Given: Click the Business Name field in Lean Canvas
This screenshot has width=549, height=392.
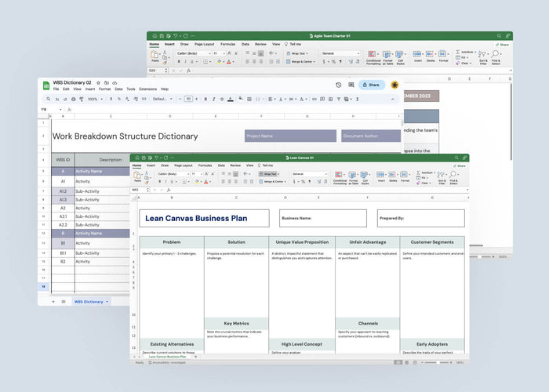Looking at the screenshot, I should click(323, 218).
